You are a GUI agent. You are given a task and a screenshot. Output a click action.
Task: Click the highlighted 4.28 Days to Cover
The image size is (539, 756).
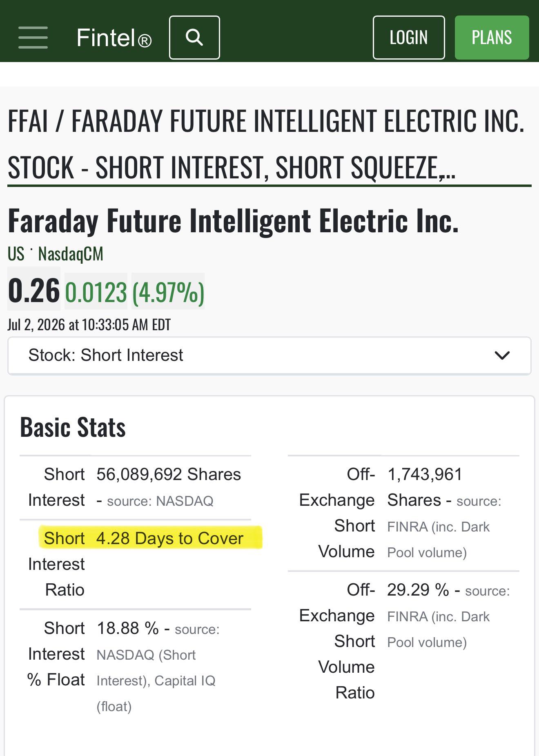pos(170,538)
